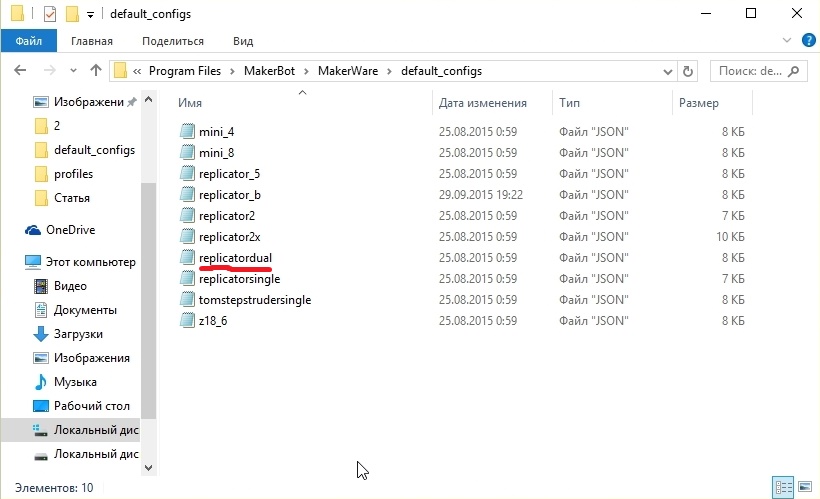Select the replicator_b file icon
The height and width of the screenshot is (499, 820).
click(x=187, y=194)
